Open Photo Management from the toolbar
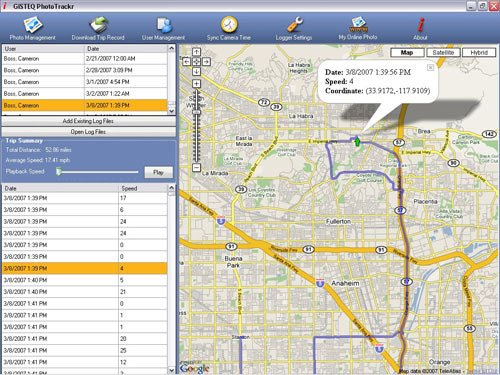The height and width of the screenshot is (375, 500). (x=32, y=29)
